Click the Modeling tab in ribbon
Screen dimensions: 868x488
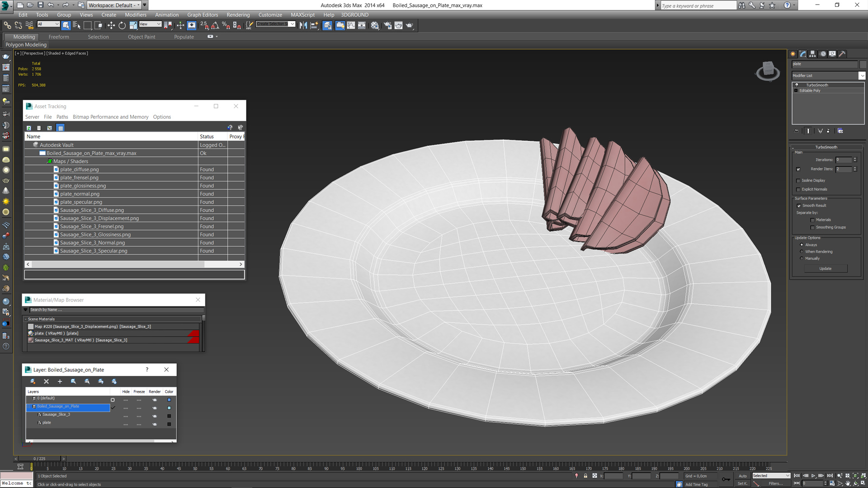coord(23,36)
